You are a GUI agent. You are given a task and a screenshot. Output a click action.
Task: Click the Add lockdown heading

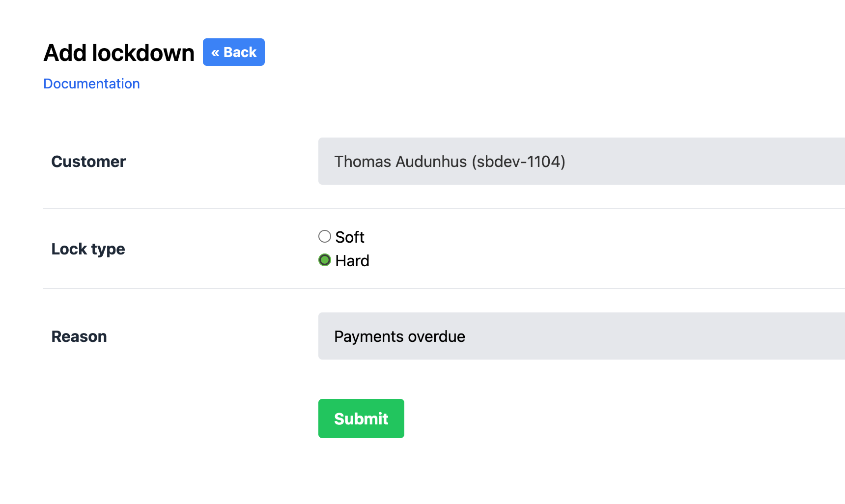coord(118,53)
